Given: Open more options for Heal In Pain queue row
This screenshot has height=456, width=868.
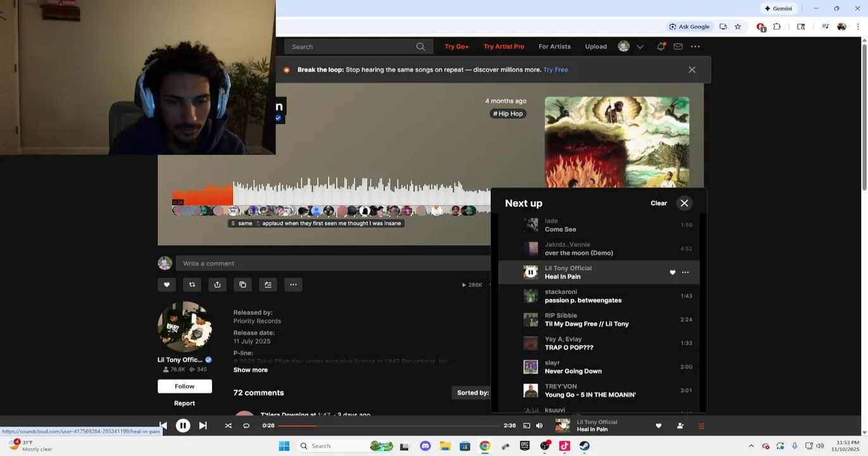Looking at the screenshot, I should tap(685, 272).
